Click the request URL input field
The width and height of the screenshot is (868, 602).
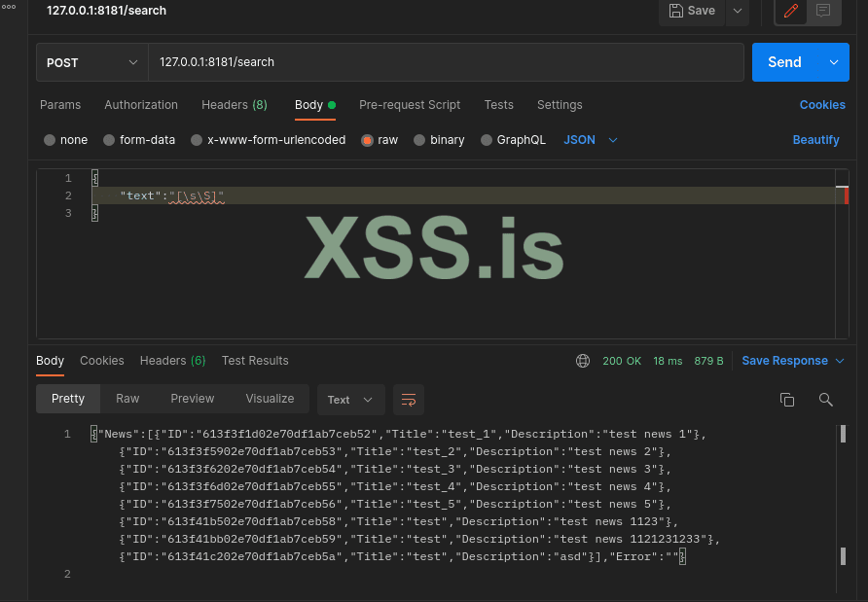click(446, 62)
